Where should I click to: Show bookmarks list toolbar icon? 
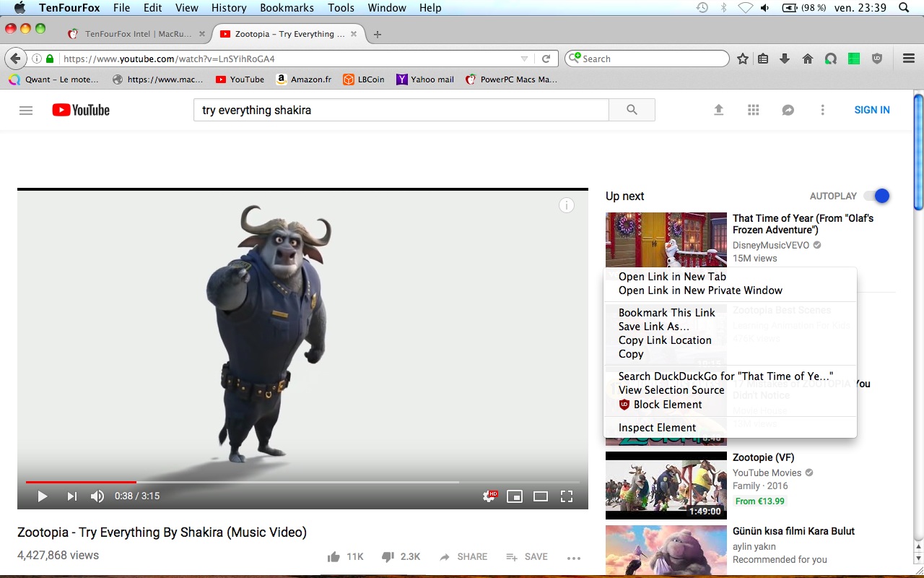click(x=763, y=59)
